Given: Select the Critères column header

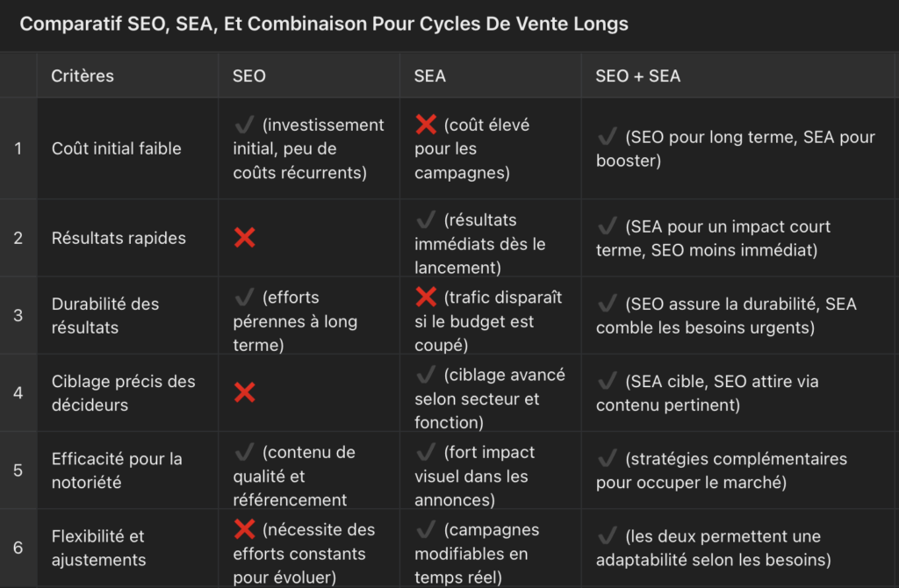Looking at the screenshot, I should tap(83, 76).
